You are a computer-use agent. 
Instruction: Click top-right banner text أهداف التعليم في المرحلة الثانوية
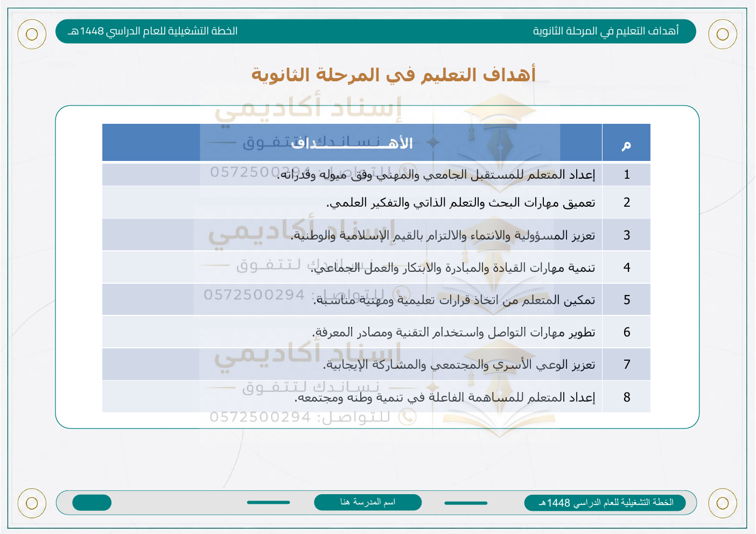(x=606, y=31)
